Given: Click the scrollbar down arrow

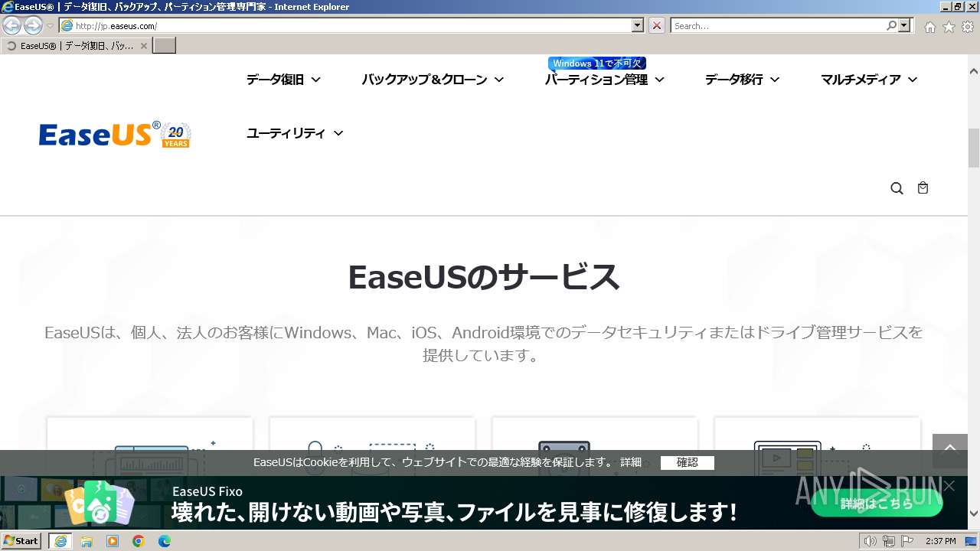Looking at the screenshot, I should (x=974, y=514).
